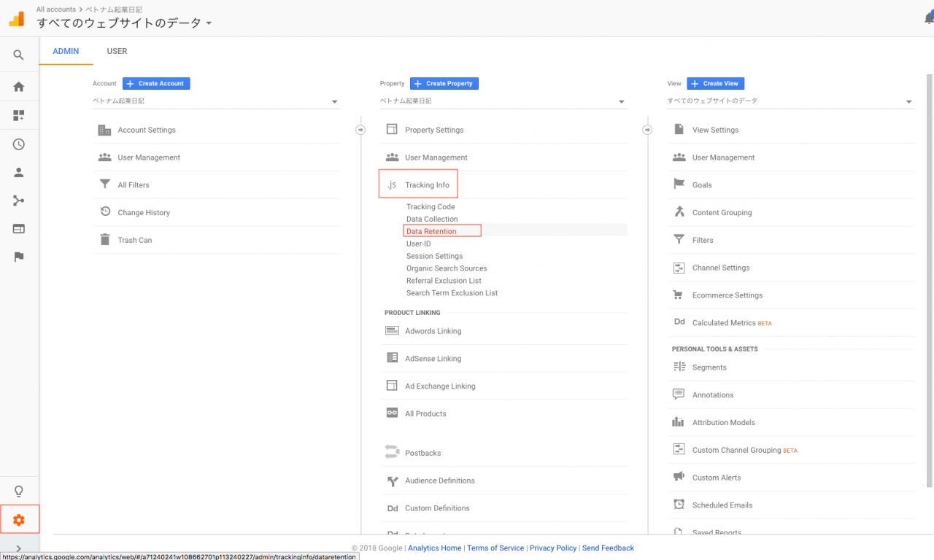Open the Privacy Policy footer link
Viewport: 934px width, 560px height.
[552, 548]
